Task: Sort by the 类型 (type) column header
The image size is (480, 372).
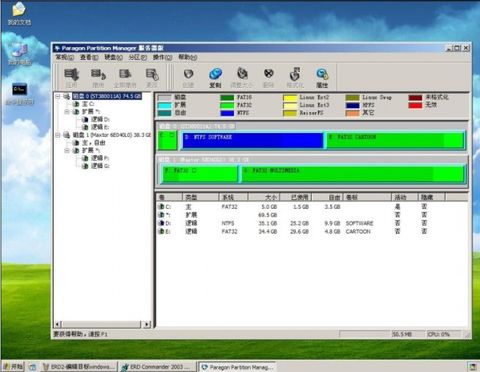Action: click(x=200, y=197)
